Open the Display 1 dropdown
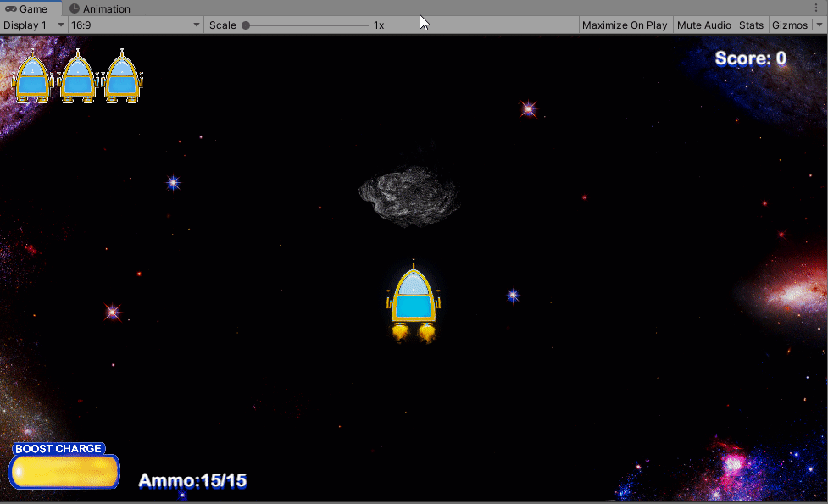 tap(33, 25)
